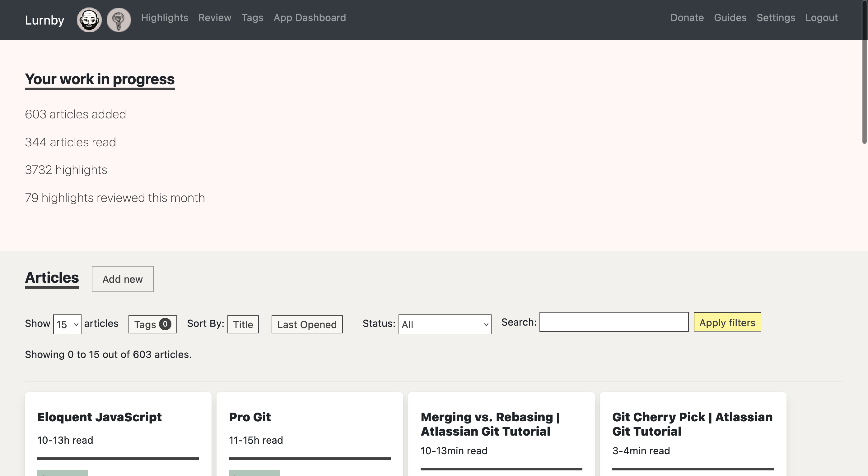This screenshot has width=868, height=476.
Task: Sort articles by Last Opened
Action: 307,324
